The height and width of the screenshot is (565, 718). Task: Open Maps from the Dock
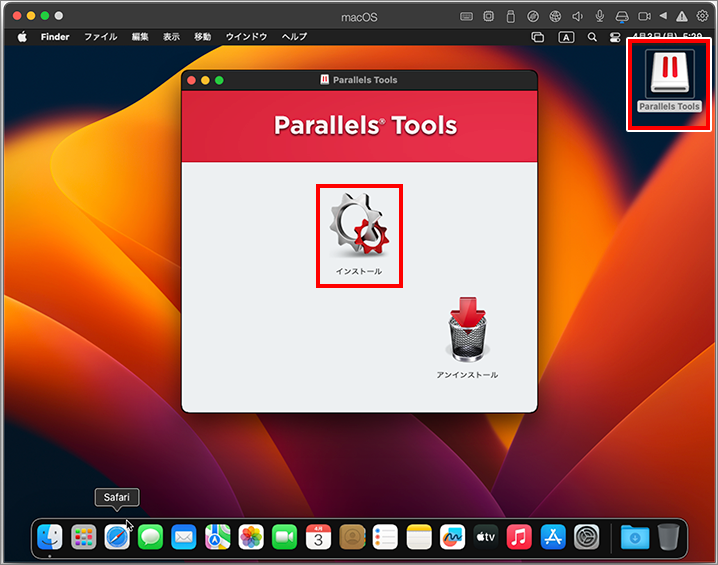click(x=218, y=537)
